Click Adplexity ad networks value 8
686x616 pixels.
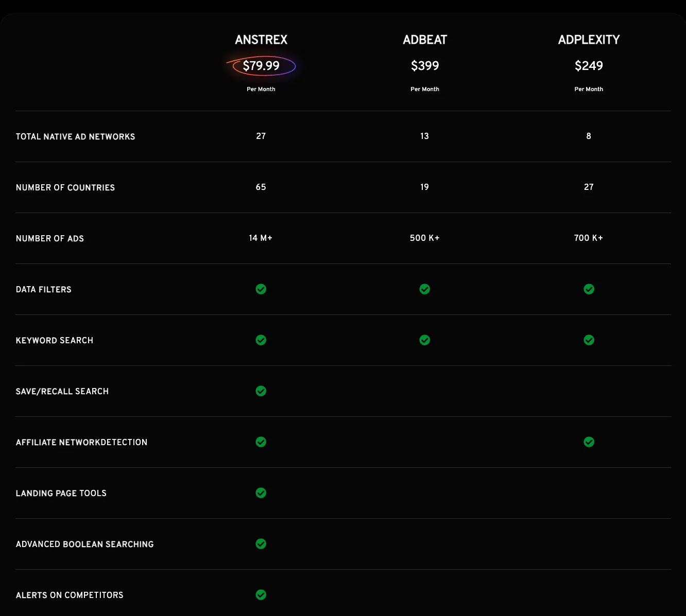click(589, 136)
